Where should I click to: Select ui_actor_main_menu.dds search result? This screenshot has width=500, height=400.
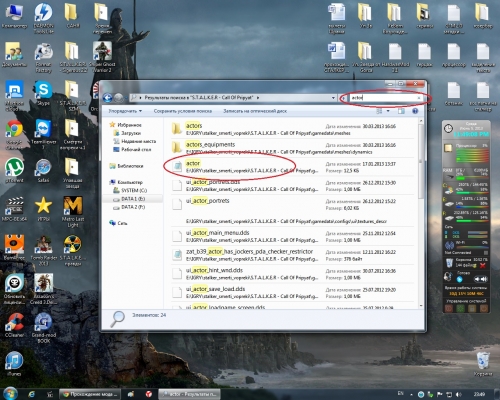point(293,236)
